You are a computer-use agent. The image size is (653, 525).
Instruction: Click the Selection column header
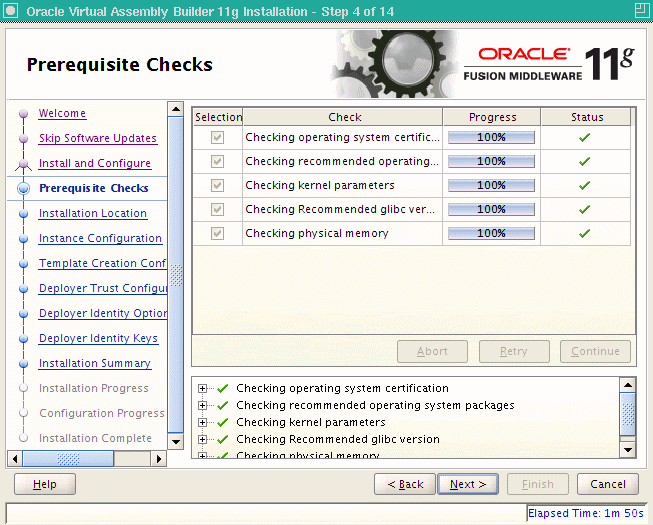coord(218,117)
